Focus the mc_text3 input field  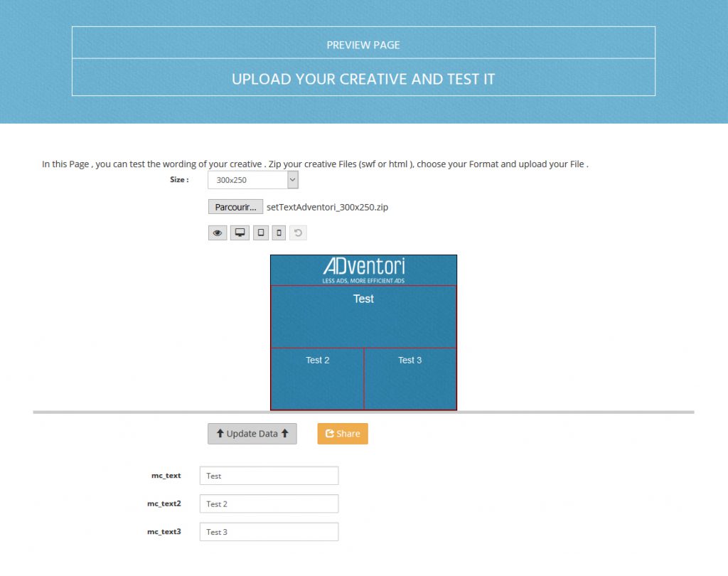click(269, 532)
